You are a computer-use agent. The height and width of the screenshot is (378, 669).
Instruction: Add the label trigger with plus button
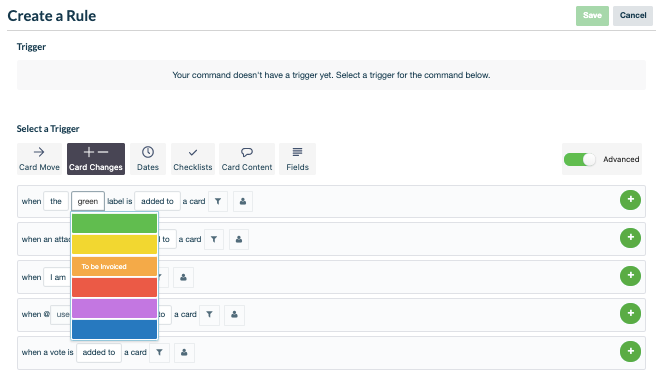630,200
